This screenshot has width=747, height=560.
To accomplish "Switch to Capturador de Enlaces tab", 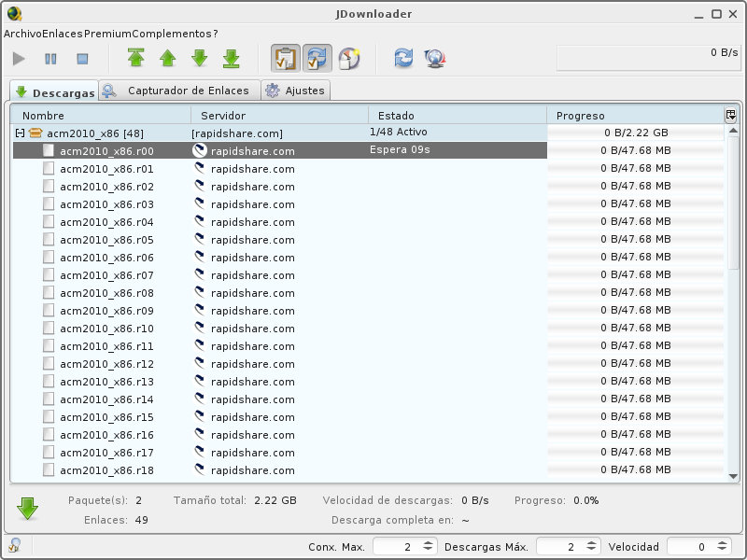I will [x=179, y=91].
